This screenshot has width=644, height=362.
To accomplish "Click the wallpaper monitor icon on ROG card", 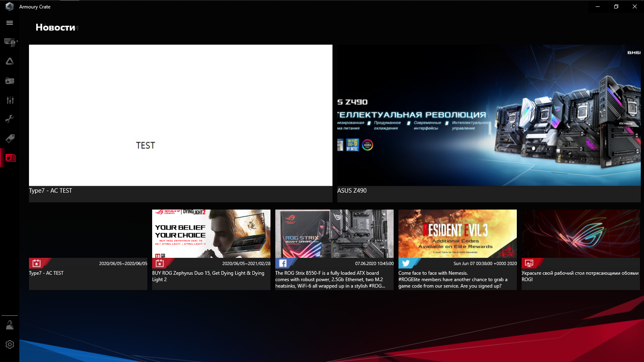I will tap(529, 263).
